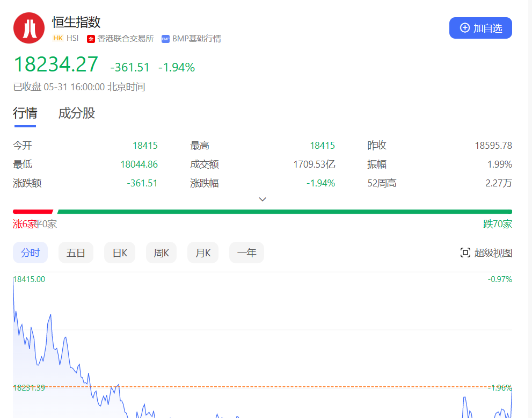The height and width of the screenshot is (418, 532).
Task: Click the green falling-stocks bar segment
Action: [x=285, y=212]
